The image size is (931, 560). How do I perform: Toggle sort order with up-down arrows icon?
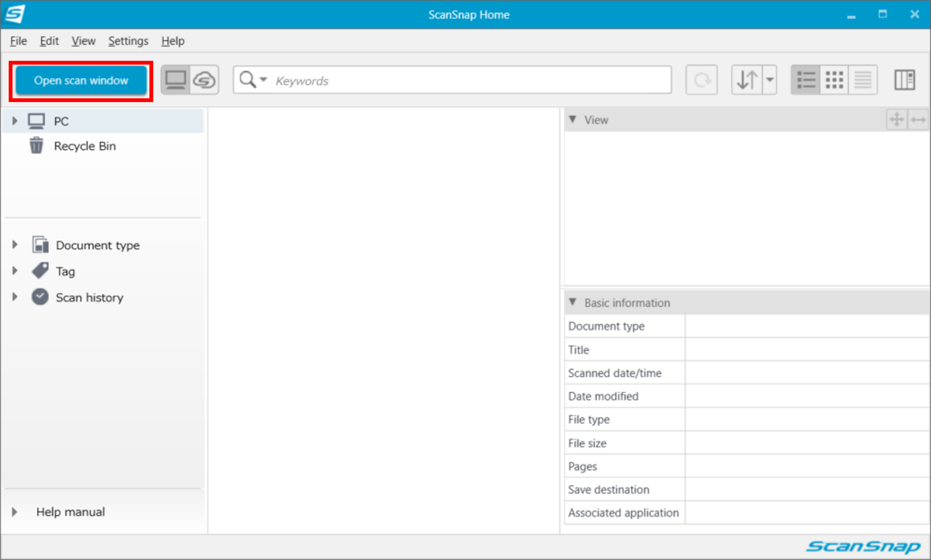(x=747, y=80)
